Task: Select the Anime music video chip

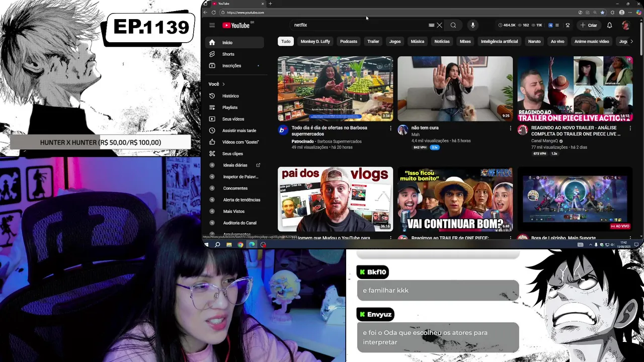Action: [x=592, y=42]
